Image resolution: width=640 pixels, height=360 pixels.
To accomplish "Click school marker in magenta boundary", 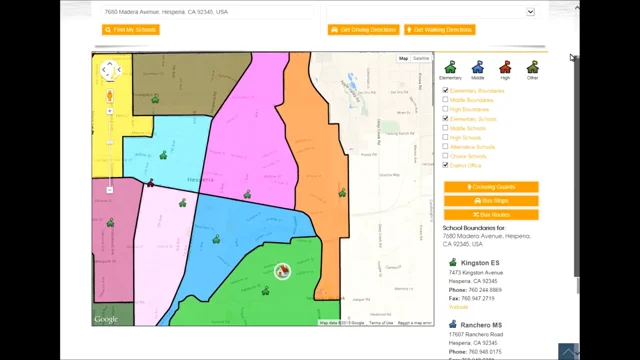I will pos(247,194).
